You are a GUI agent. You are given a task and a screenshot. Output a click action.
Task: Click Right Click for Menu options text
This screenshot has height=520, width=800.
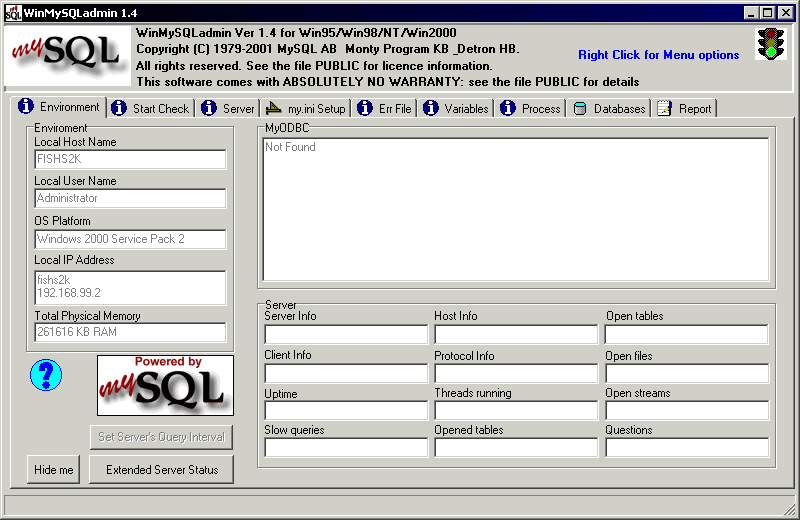point(658,55)
